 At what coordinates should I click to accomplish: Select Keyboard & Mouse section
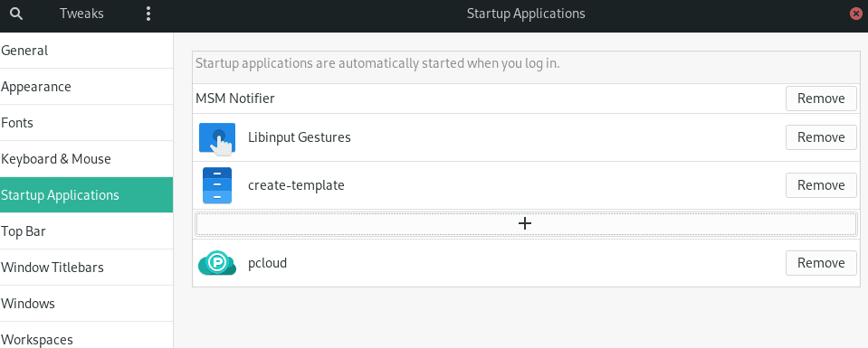86,159
